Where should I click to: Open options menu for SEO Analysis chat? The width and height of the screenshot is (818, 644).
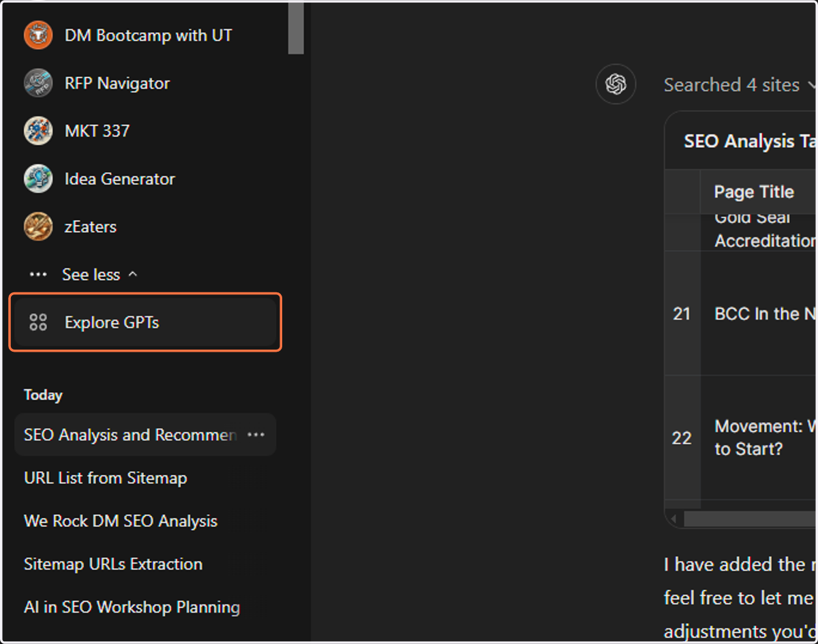coord(256,435)
